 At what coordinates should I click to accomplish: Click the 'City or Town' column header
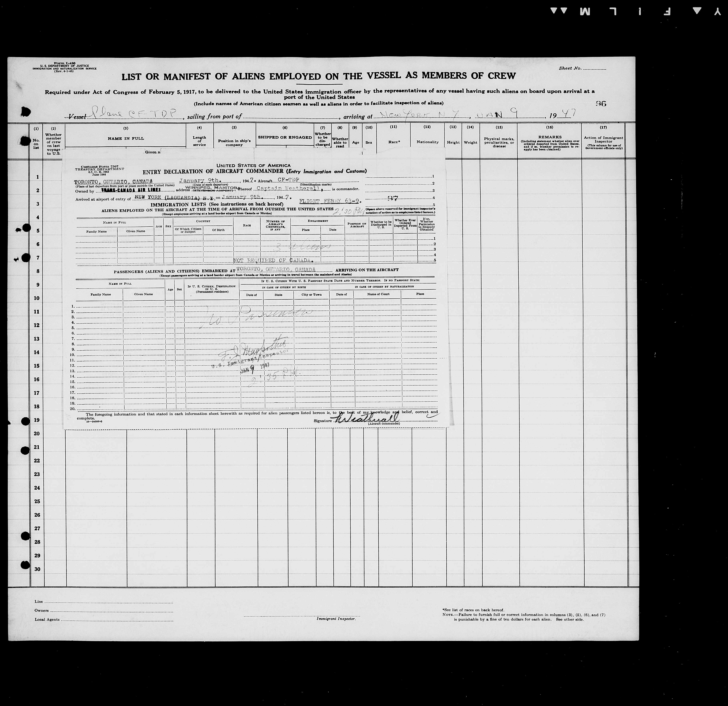point(312,295)
